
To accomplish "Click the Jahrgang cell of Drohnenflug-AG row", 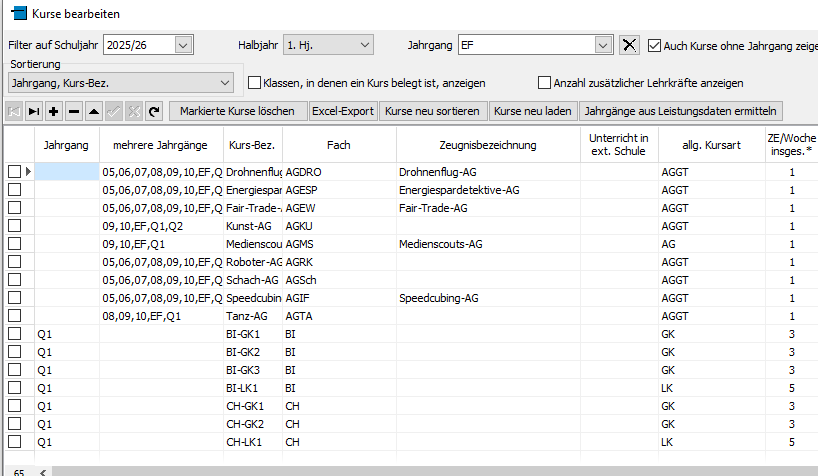I will [x=67, y=172].
